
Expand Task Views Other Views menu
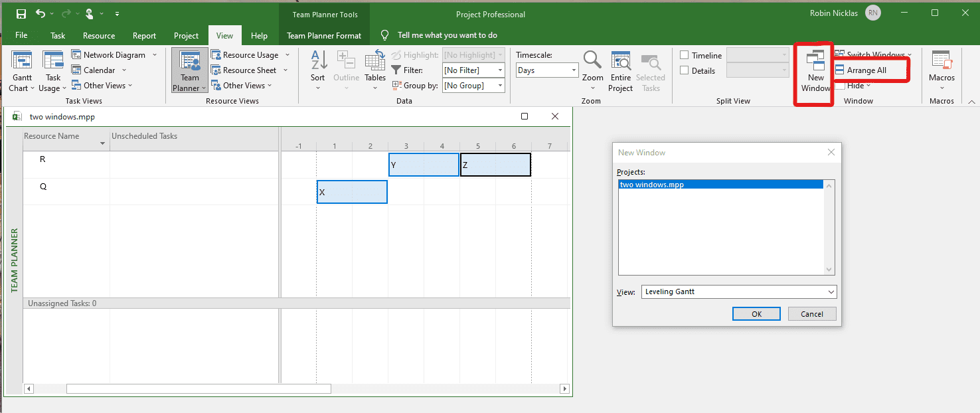pos(102,86)
